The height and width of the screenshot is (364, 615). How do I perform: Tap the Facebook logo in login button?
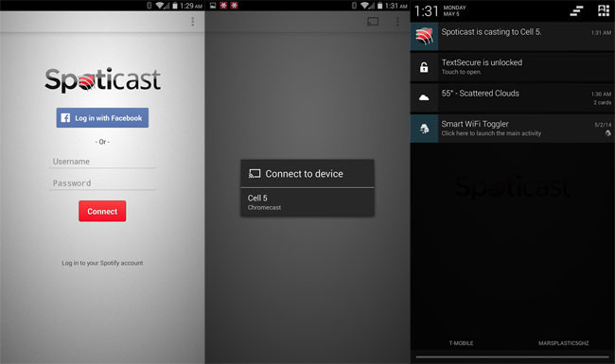(65, 117)
